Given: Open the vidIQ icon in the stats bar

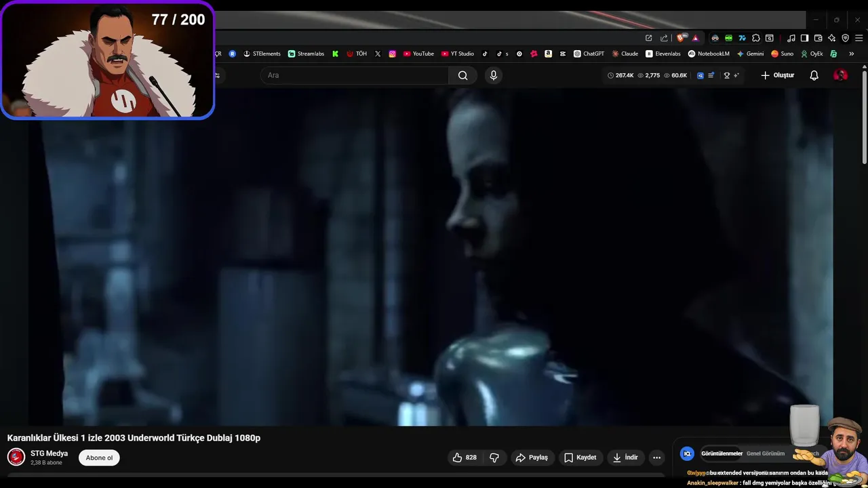Looking at the screenshot, I should click(701, 75).
